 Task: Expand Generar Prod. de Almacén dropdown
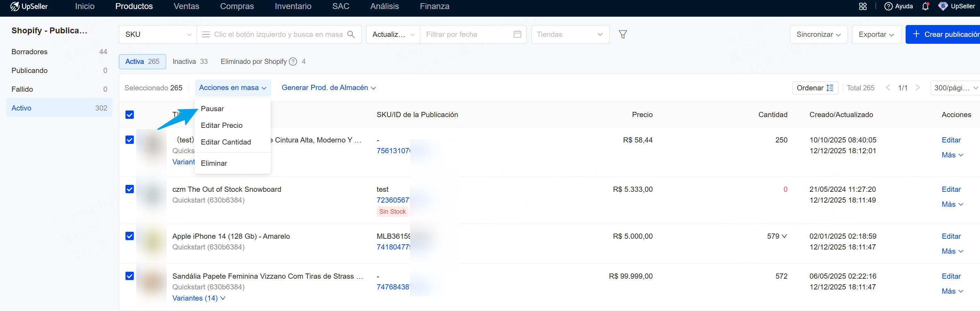[329, 88]
